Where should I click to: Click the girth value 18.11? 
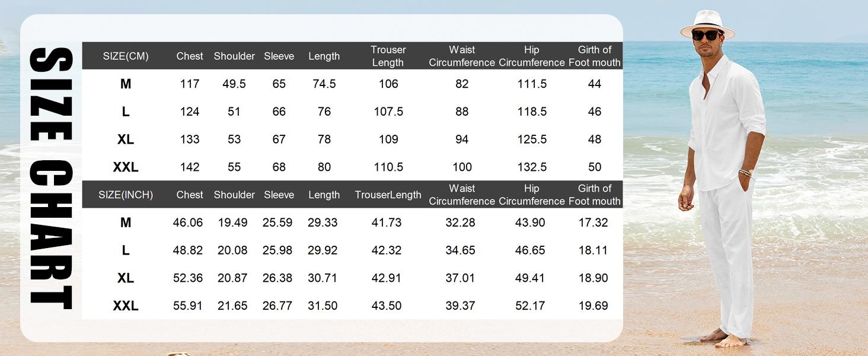coord(593,250)
